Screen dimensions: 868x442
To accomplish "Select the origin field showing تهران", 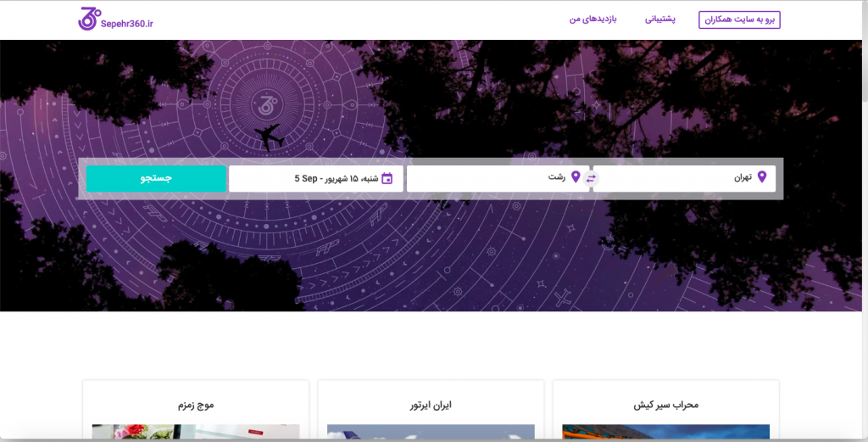I will (x=684, y=178).
